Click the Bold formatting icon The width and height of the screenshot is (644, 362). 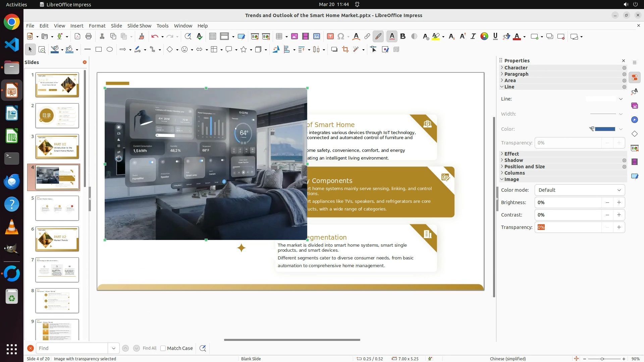click(x=403, y=37)
